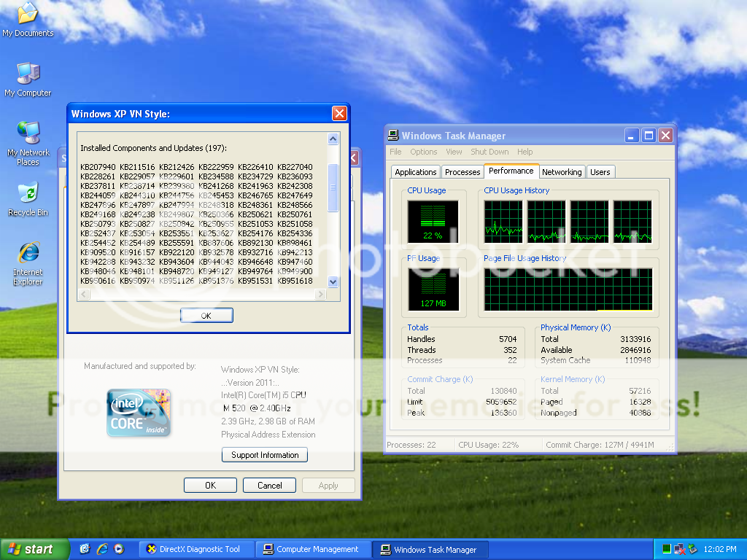The image size is (747, 560).
Task: Open the Shut Down menu in Task Manager
Action: [x=489, y=152]
